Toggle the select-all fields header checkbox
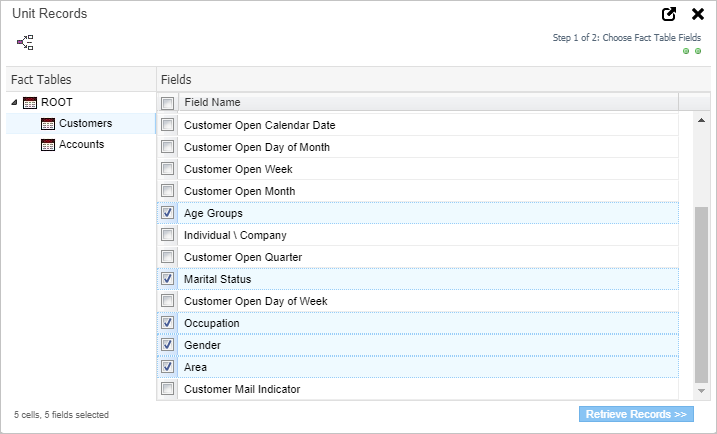This screenshot has width=717, height=434. click(167, 103)
